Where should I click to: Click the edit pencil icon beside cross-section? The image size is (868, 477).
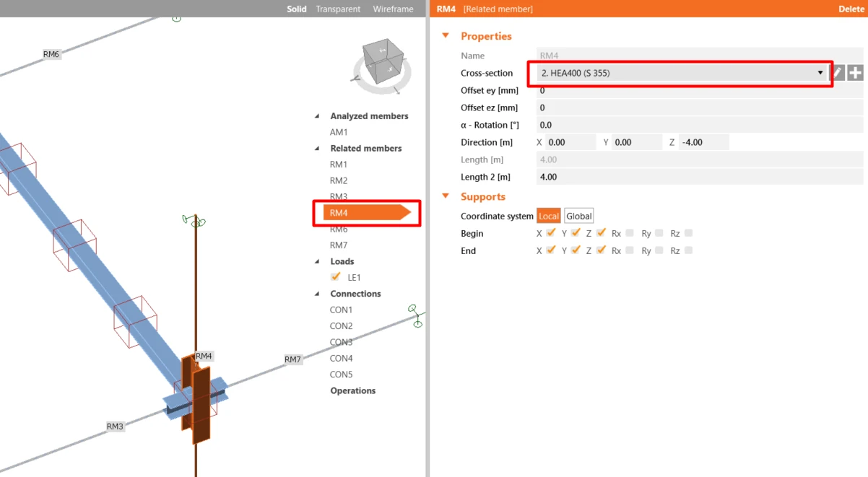point(838,73)
